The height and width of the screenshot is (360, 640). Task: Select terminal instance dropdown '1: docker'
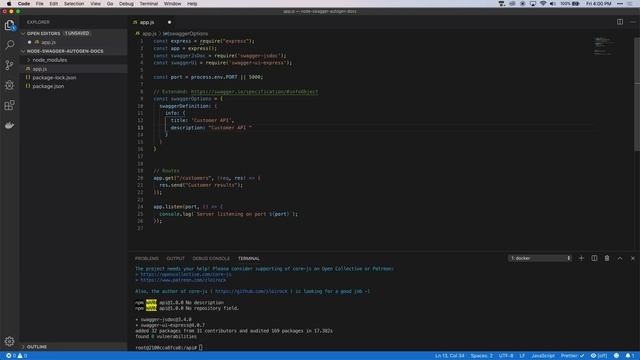click(540, 258)
